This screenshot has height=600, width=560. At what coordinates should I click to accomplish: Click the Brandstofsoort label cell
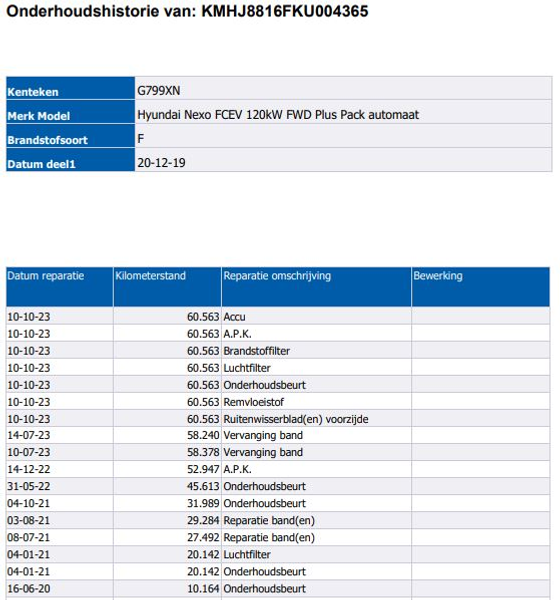[x=70, y=136]
